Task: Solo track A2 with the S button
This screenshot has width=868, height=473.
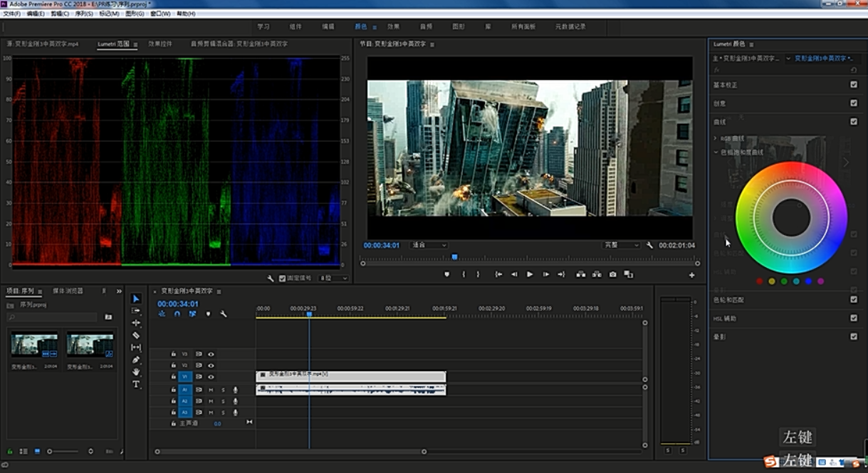Action: [223, 401]
